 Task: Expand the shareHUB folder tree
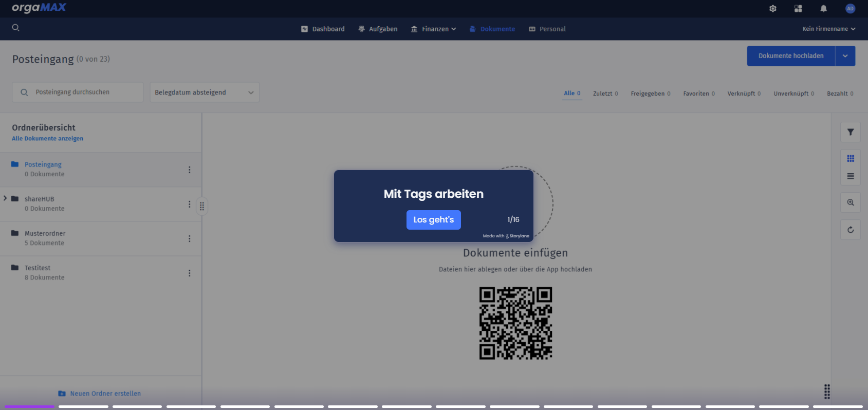(x=5, y=198)
